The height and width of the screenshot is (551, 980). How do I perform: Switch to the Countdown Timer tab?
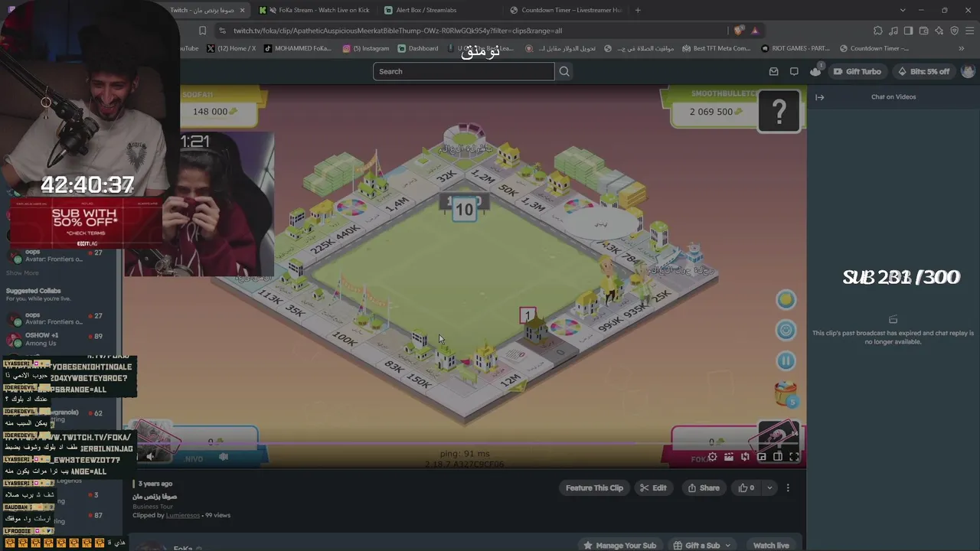point(566,10)
